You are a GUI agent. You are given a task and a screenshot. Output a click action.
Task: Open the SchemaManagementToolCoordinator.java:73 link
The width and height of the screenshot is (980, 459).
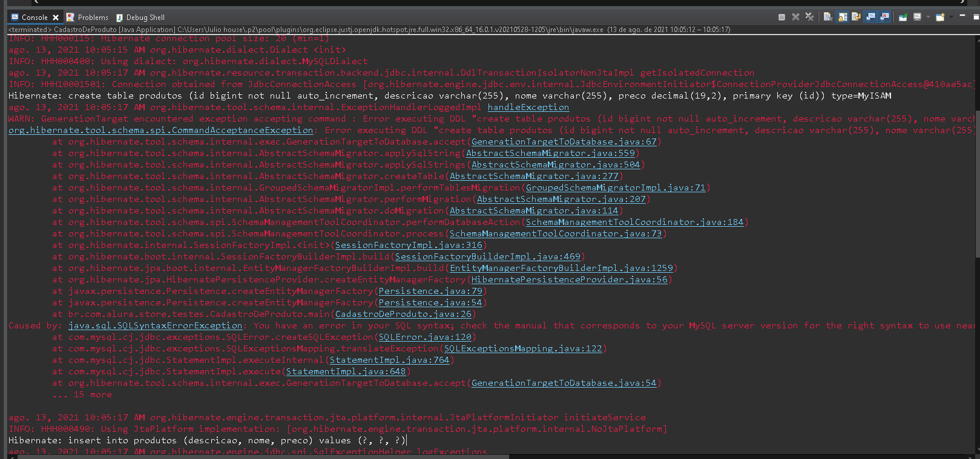556,233
